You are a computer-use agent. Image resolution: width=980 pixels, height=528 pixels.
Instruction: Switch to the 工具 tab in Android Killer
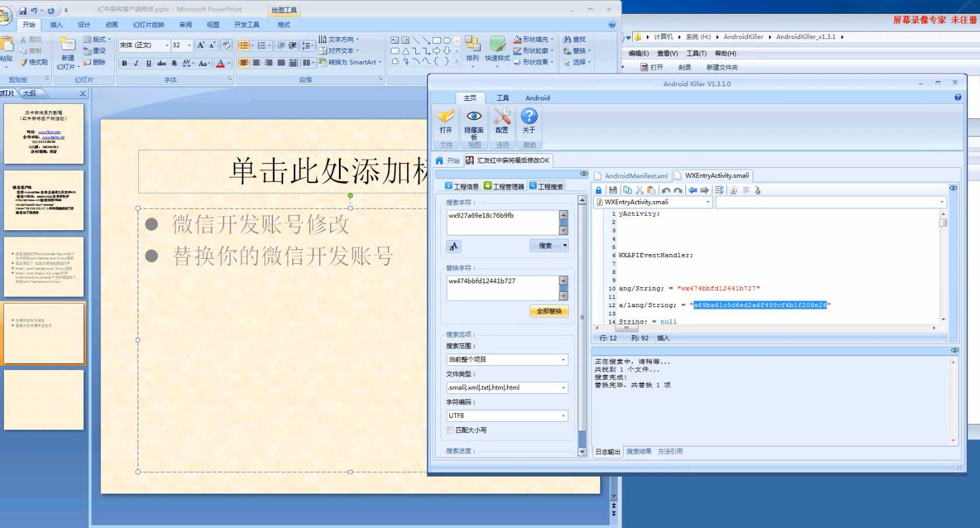pos(503,98)
